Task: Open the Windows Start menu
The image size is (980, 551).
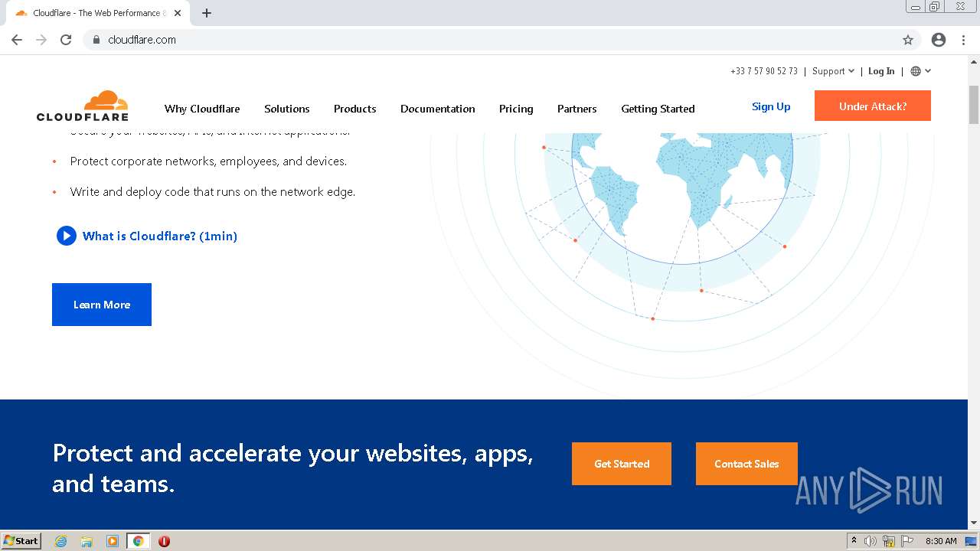Action: [21, 540]
